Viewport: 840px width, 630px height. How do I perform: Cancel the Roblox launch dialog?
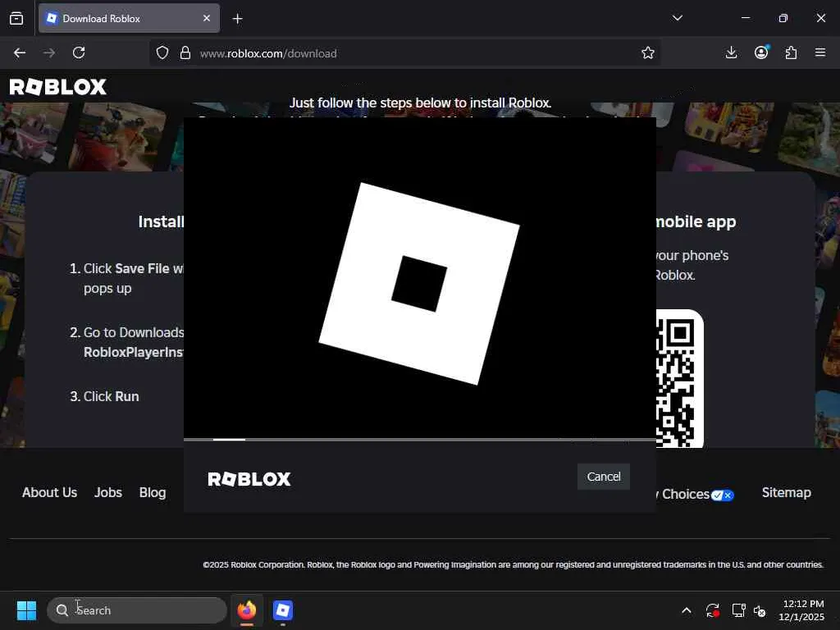[603, 477]
